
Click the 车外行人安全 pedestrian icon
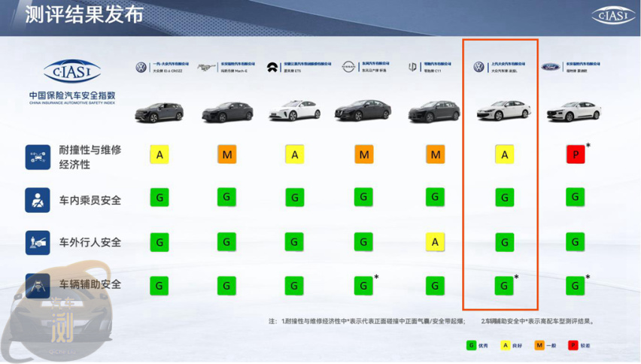pyautogui.click(x=38, y=243)
